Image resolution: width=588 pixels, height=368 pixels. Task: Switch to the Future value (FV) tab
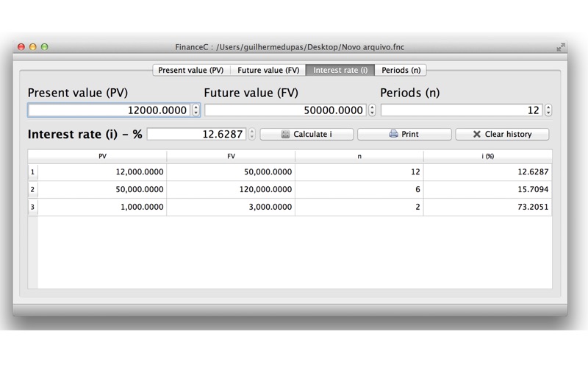click(x=268, y=70)
